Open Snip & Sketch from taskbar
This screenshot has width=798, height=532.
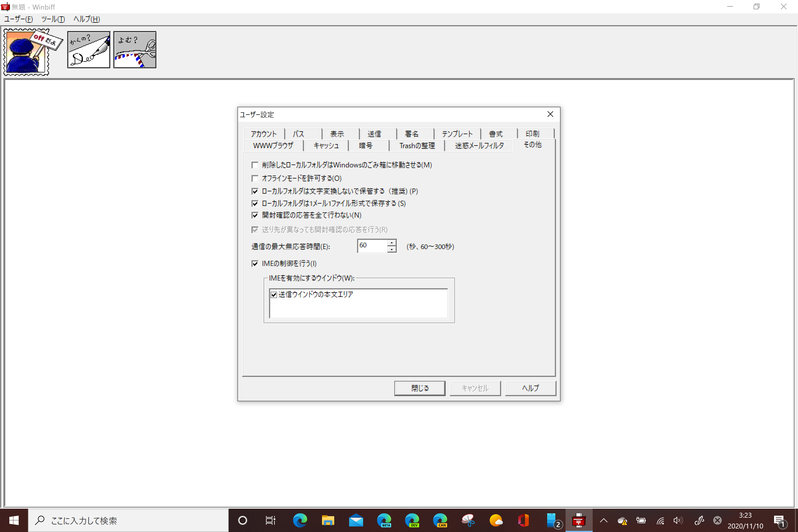(x=468, y=520)
